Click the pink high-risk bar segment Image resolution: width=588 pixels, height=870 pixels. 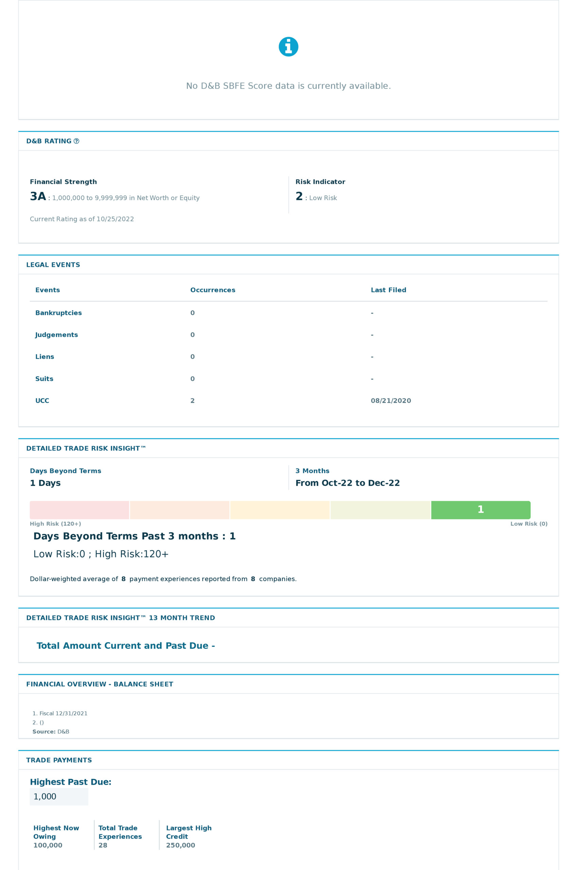point(79,510)
